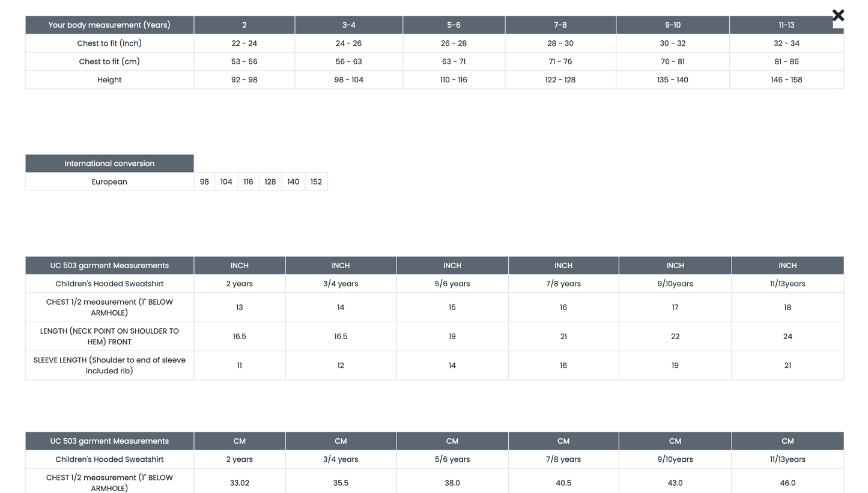Click the "International conversion" header
The width and height of the screenshot is (868, 493).
pos(109,164)
